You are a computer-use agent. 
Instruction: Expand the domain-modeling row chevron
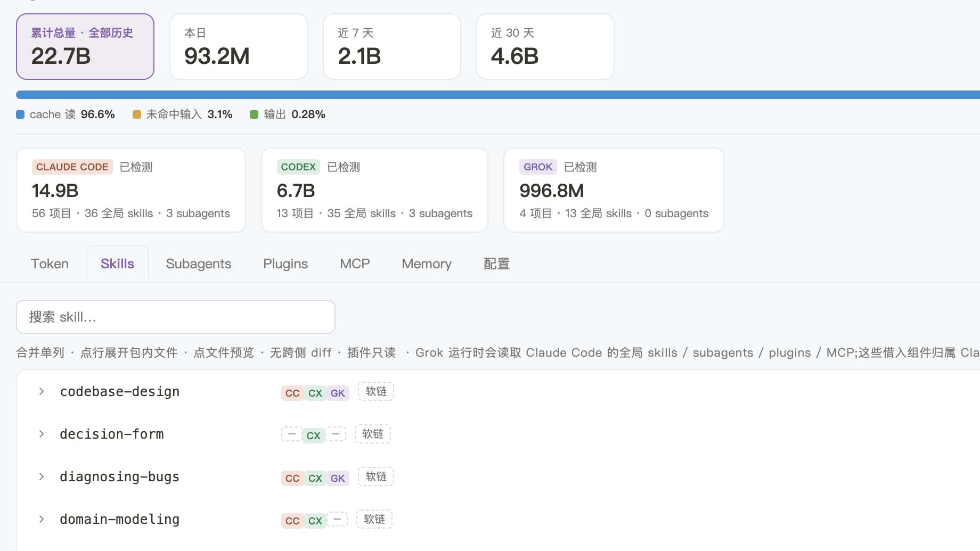(x=42, y=520)
